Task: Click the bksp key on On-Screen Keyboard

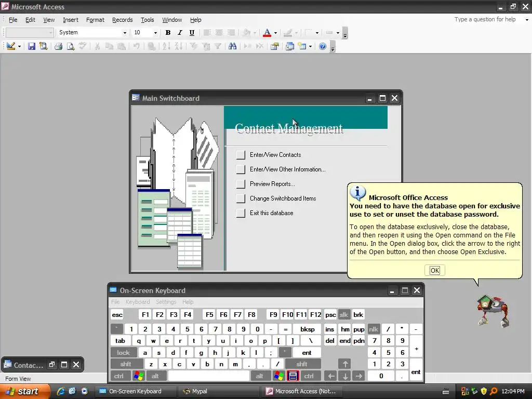Action: coord(308,329)
